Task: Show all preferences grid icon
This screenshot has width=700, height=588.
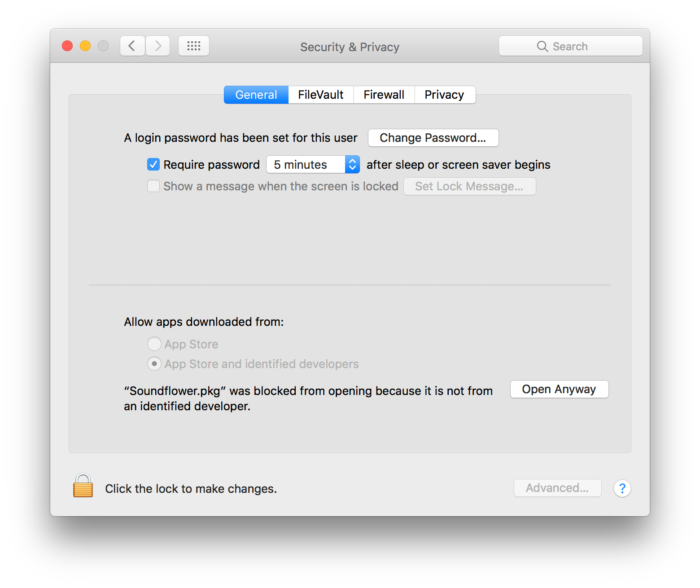Action: [194, 46]
